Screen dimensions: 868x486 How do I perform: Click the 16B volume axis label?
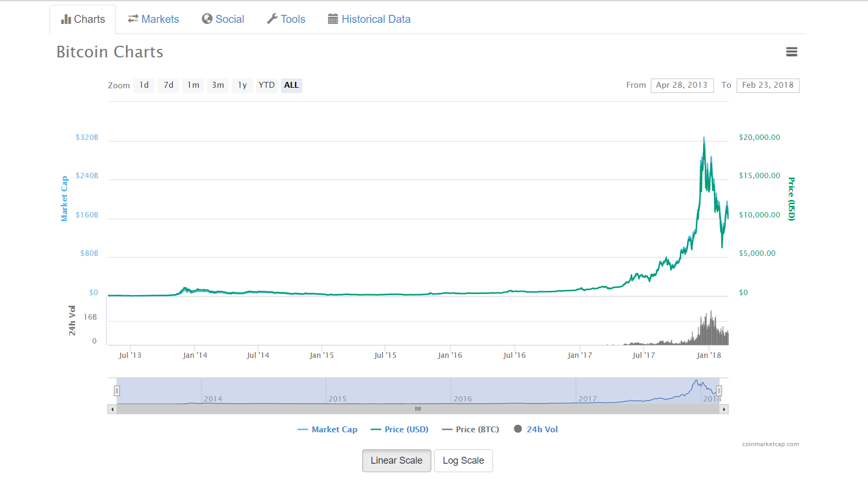pos(90,317)
